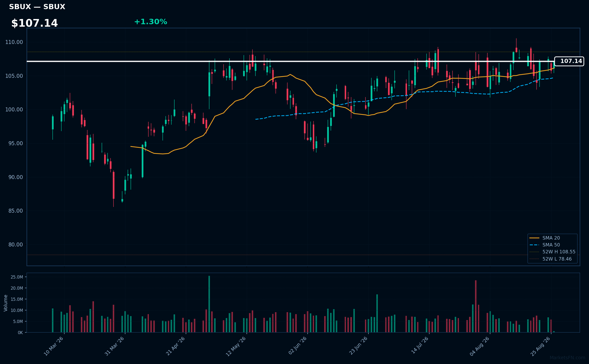
Task: Select the SMA 50 legend entry
Action: [551, 245]
